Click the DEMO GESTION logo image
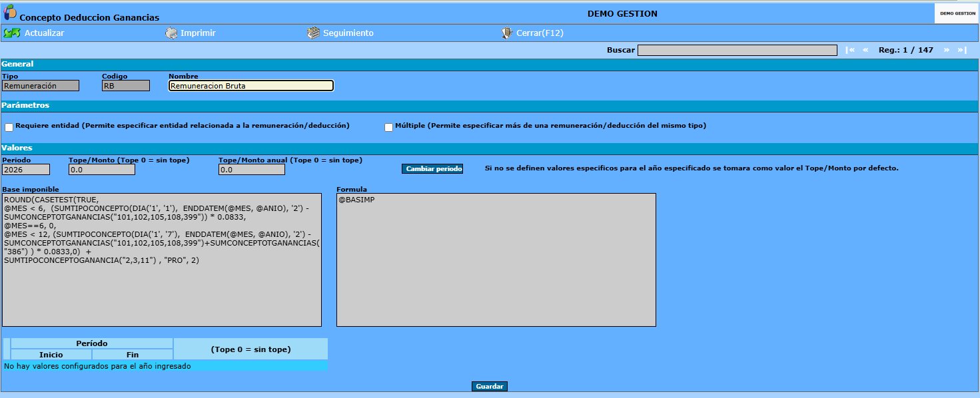980x398 pixels. coord(957,13)
